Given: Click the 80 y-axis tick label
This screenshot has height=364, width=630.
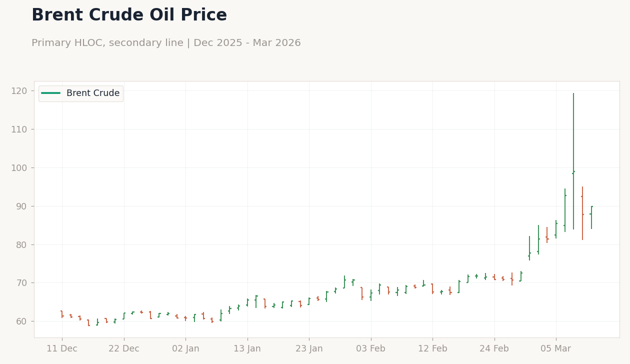Looking at the screenshot, I should point(21,245).
